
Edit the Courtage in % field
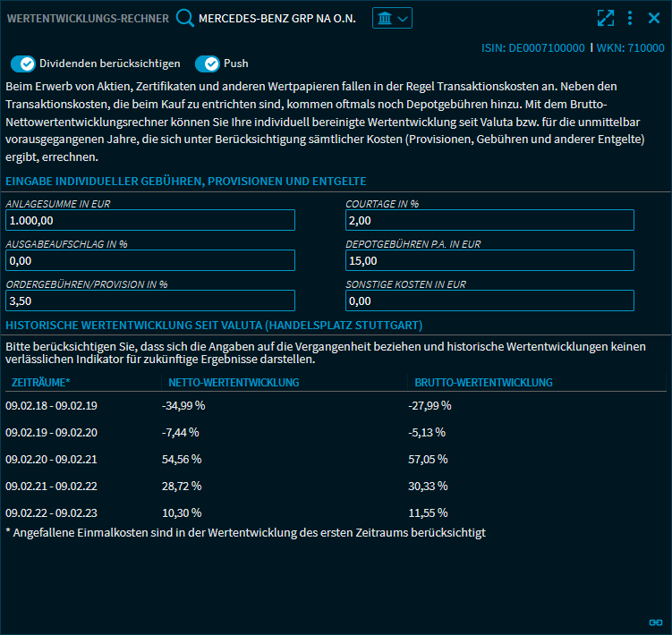(x=489, y=220)
